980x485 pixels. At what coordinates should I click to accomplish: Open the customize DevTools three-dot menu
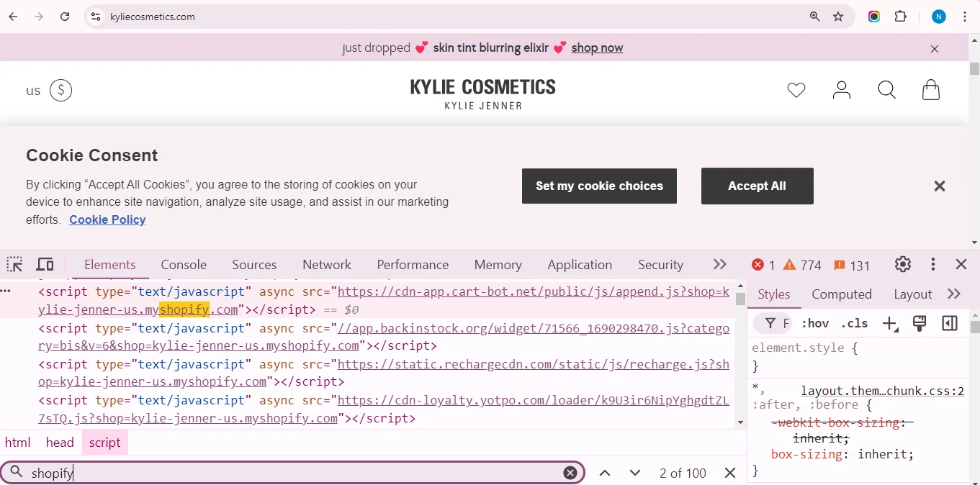[x=932, y=264]
